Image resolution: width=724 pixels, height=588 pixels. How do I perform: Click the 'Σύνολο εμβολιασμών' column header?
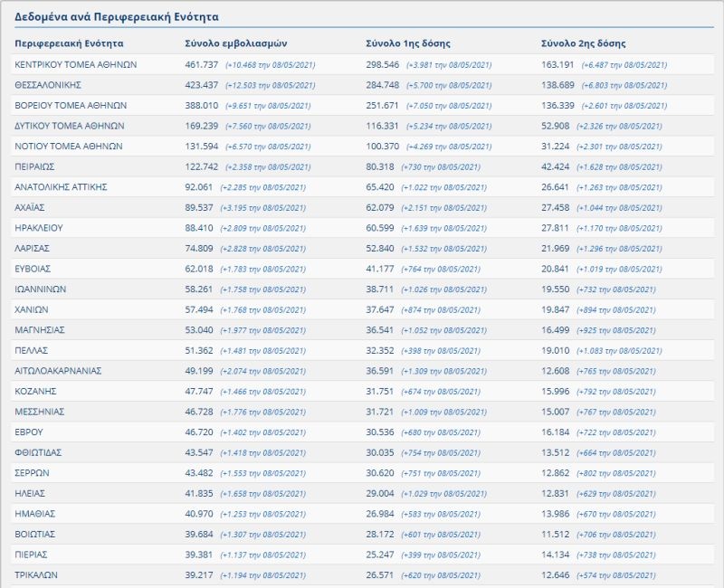[235, 43]
